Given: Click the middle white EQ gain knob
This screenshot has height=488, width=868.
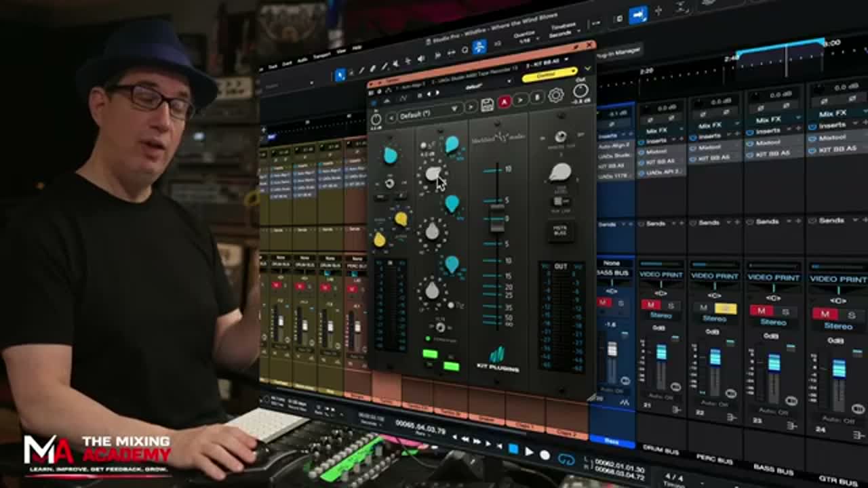Looking at the screenshot, I should [x=432, y=231].
